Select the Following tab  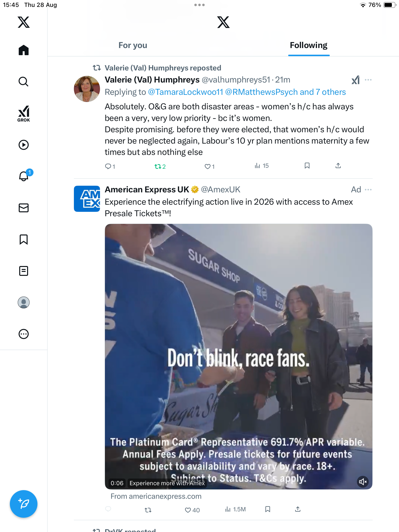tap(309, 45)
